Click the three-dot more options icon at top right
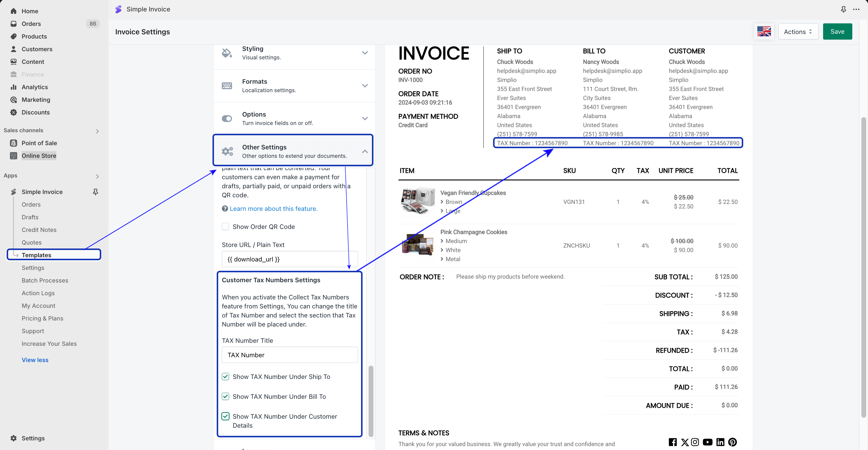The width and height of the screenshot is (868, 450). click(856, 9)
